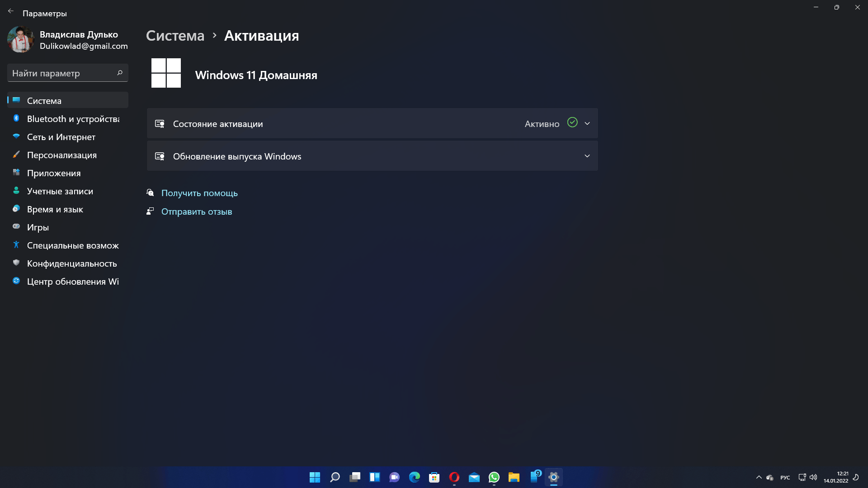Restore down the Параметры window
The width and height of the screenshot is (868, 488).
click(837, 7)
